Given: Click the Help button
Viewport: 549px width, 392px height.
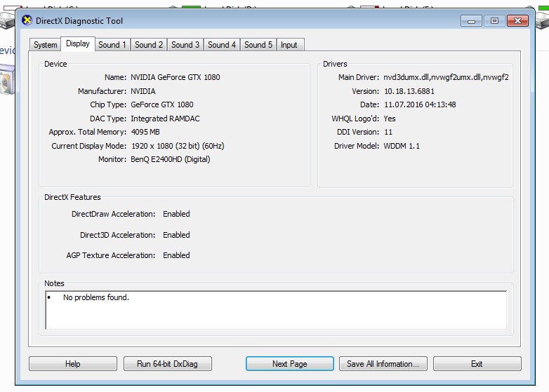Looking at the screenshot, I should point(73,364).
